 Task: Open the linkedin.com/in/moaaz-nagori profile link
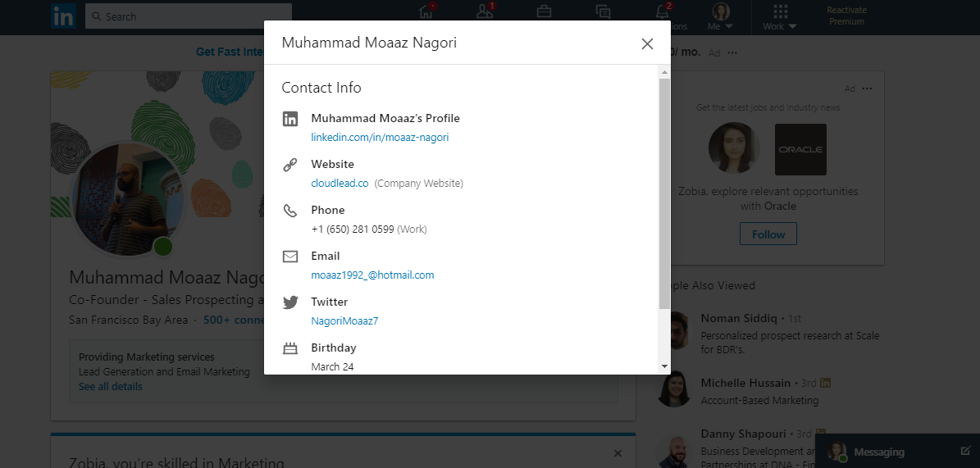coord(380,138)
